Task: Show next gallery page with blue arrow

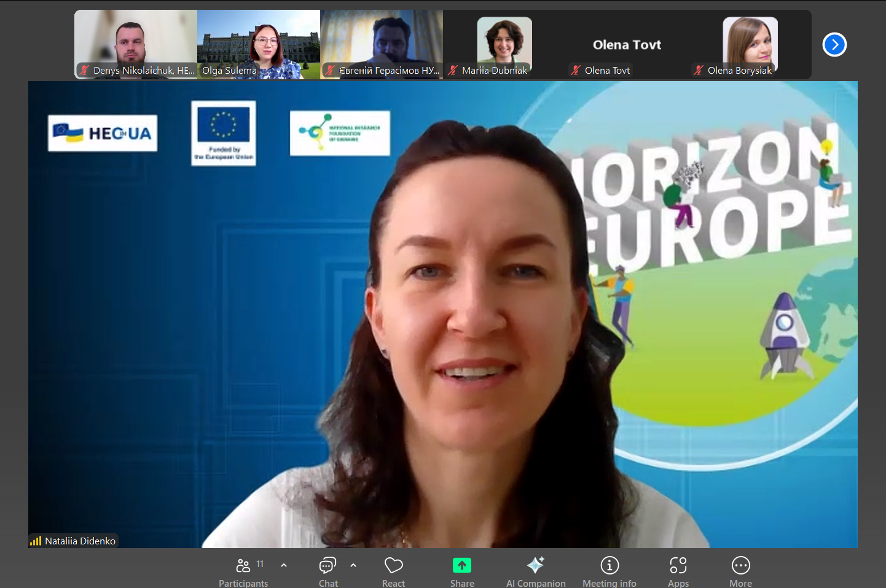Action: (834, 44)
